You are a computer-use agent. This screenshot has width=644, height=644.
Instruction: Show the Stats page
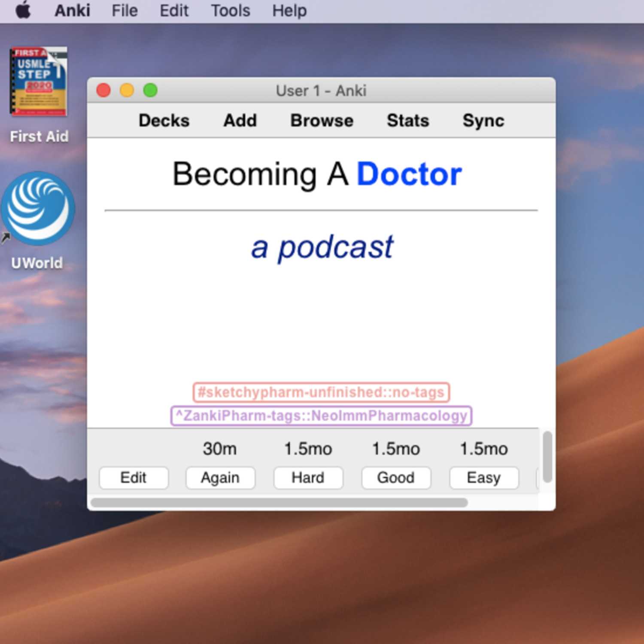click(408, 120)
